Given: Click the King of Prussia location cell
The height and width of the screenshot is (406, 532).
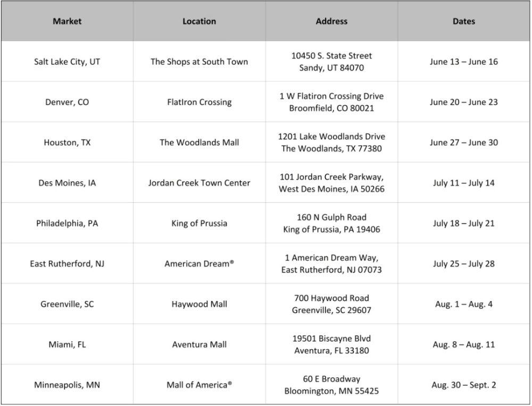Looking at the screenshot, I should [x=199, y=223].
